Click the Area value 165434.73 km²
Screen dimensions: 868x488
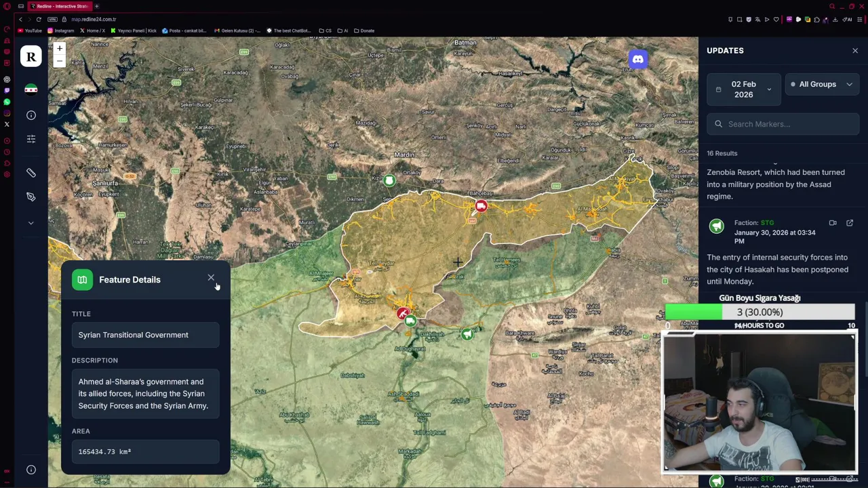click(x=146, y=451)
